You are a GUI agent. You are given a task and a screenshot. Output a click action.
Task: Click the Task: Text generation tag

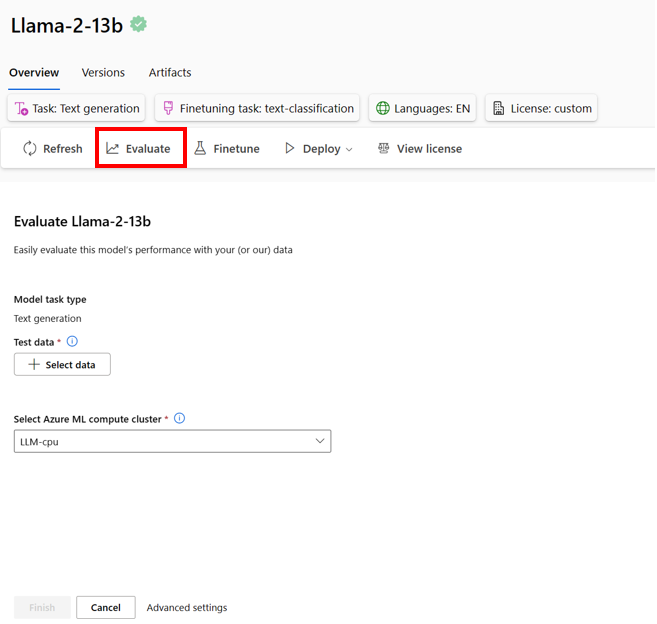pyautogui.click(x=77, y=108)
